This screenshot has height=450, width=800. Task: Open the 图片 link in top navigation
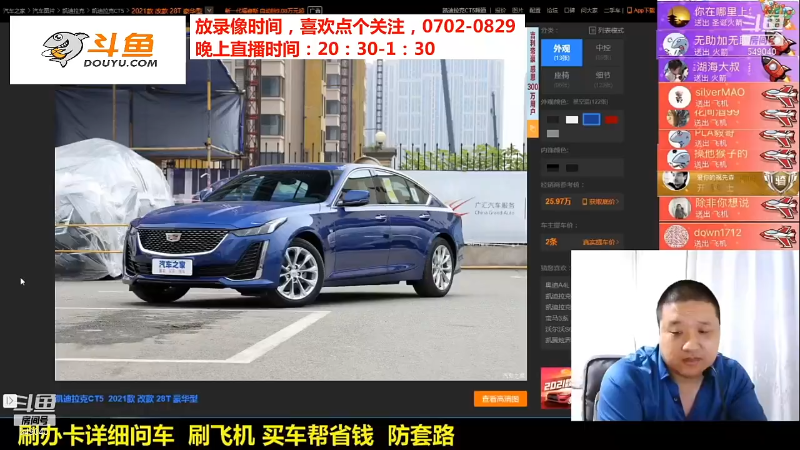click(517, 10)
